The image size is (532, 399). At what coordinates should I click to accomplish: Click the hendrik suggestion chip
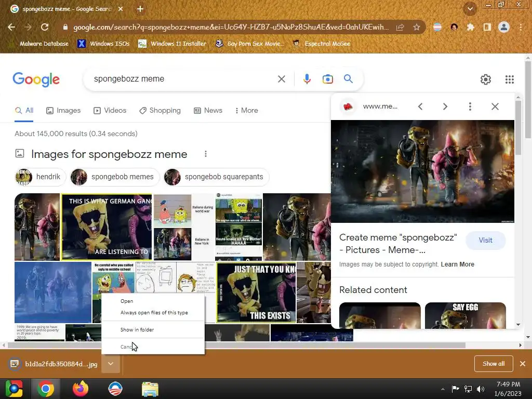coord(40,177)
